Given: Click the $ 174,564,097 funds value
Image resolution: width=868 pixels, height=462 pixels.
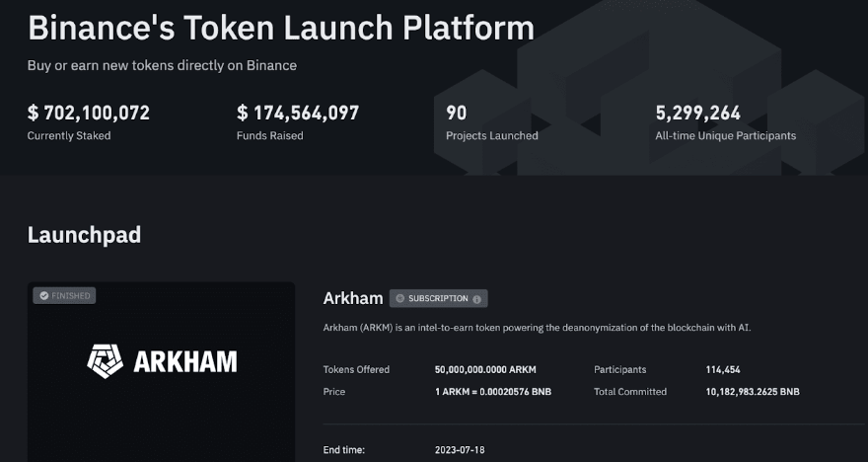Looking at the screenshot, I should (x=298, y=113).
